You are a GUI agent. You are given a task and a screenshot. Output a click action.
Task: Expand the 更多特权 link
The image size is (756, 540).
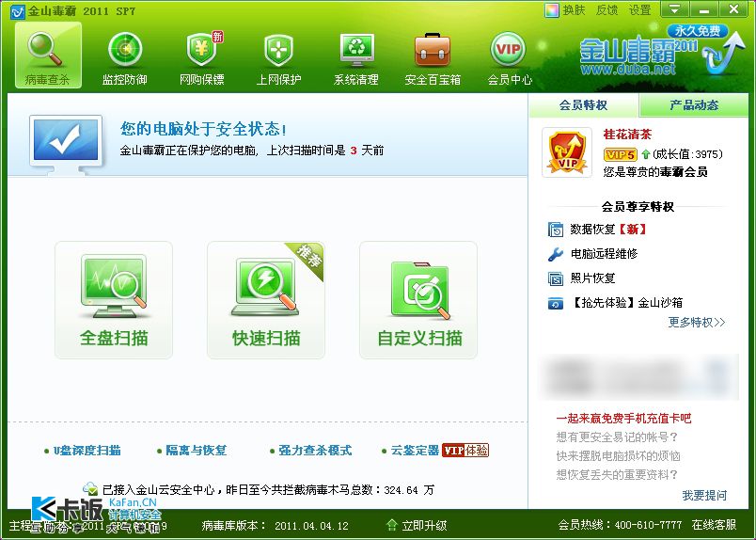coord(696,323)
